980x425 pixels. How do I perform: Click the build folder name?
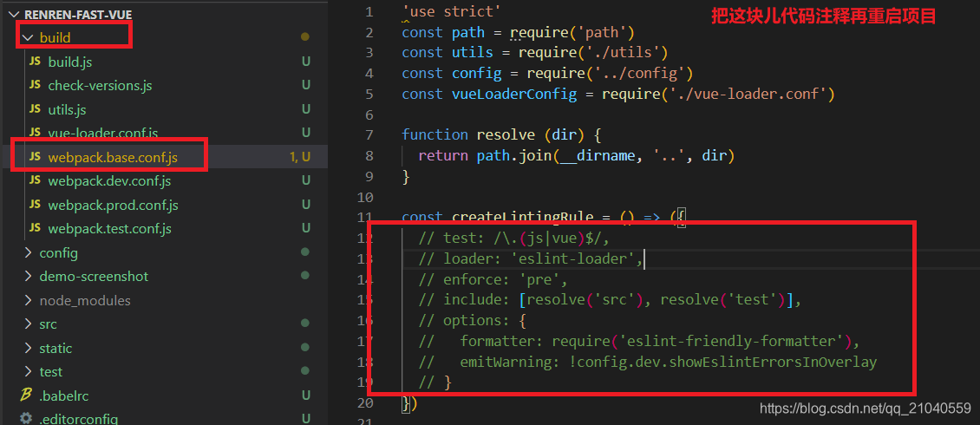click(x=55, y=38)
